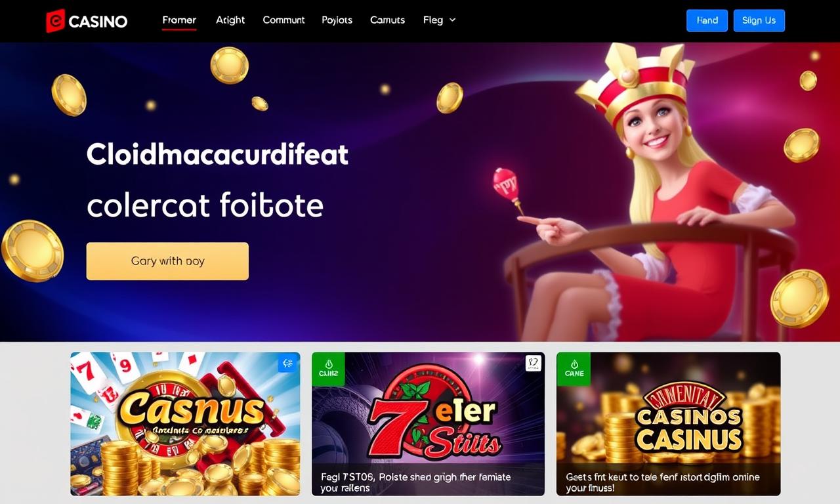Screen dimensions: 840x504
Task: Select the Fromer navigation tab
Action: (x=179, y=20)
